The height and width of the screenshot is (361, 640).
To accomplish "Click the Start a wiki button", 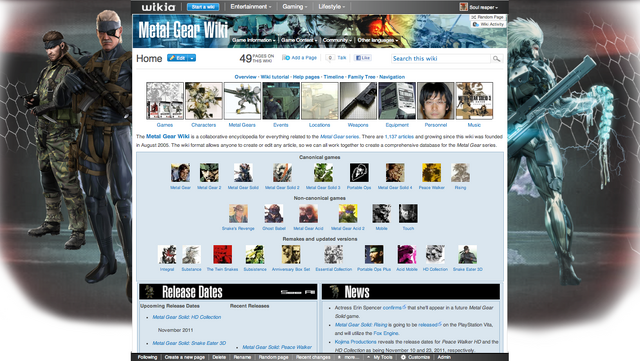I will [x=203, y=7].
